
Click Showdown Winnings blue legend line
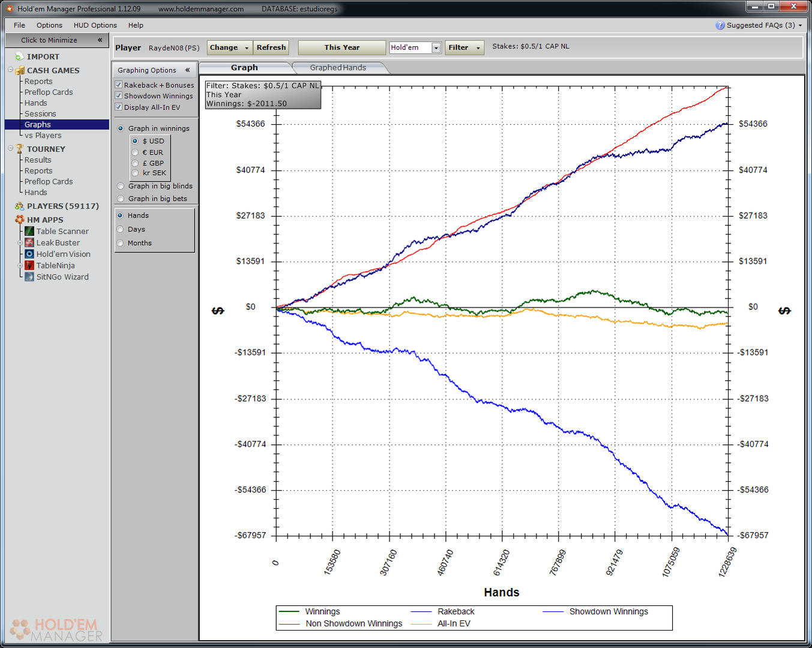pos(553,611)
